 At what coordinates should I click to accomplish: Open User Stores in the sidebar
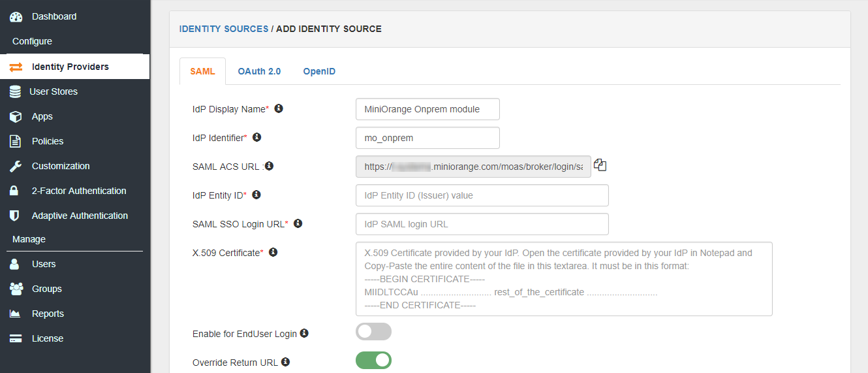(54, 91)
